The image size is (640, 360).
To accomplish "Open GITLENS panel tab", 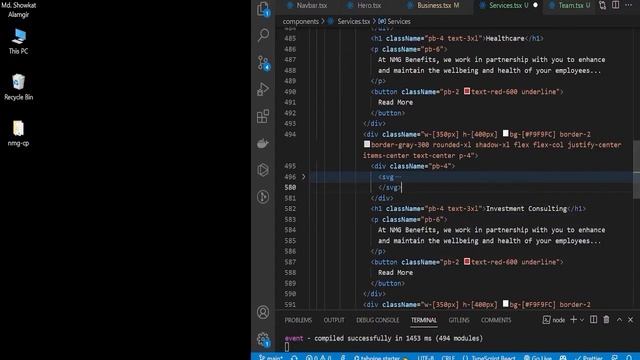I will [459, 320].
